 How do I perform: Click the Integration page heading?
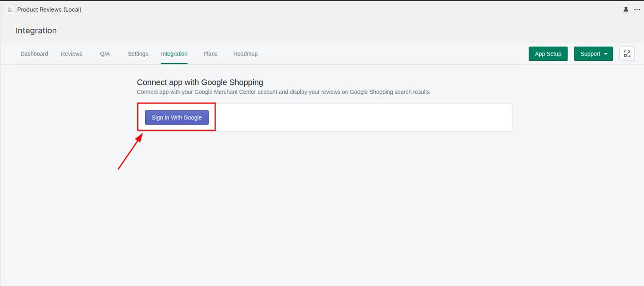pyautogui.click(x=36, y=31)
